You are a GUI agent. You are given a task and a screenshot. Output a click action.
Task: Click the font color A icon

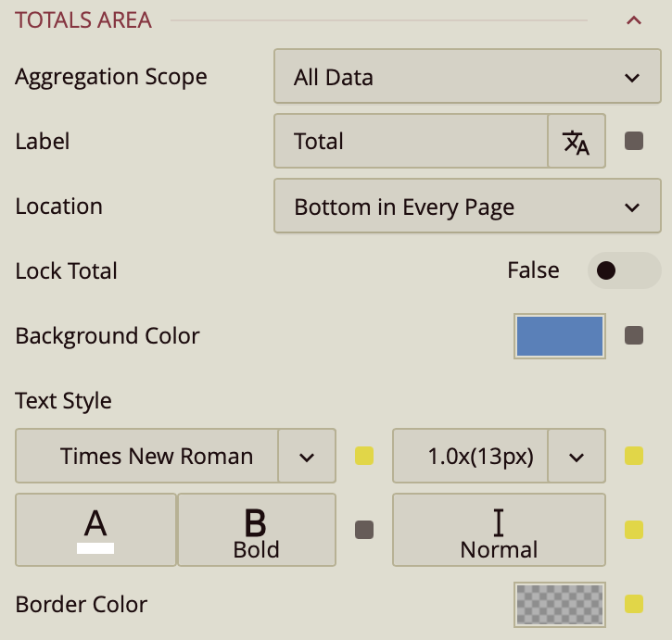pyautogui.click(x=95, y=530)
